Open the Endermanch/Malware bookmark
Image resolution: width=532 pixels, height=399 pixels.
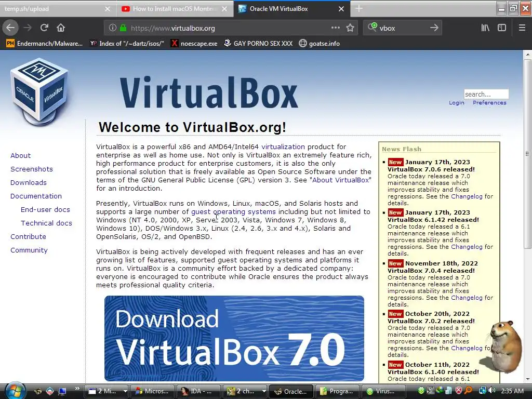[x=45, y=44]
